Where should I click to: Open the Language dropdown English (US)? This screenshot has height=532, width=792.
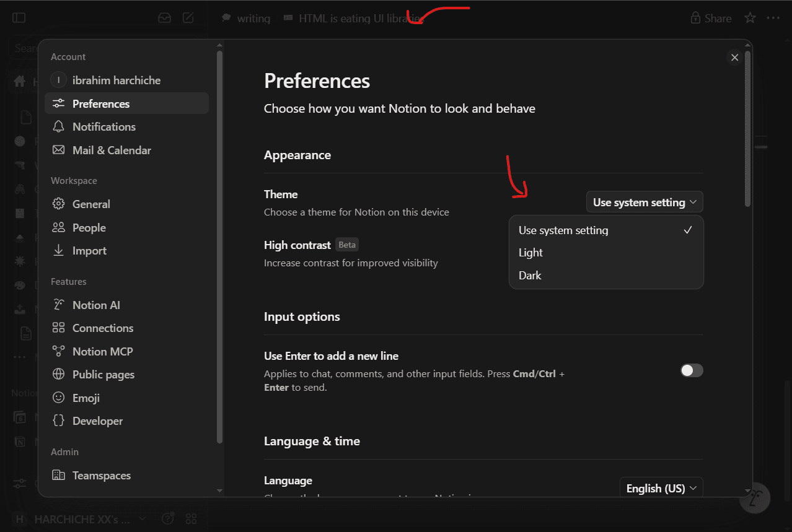661,488
